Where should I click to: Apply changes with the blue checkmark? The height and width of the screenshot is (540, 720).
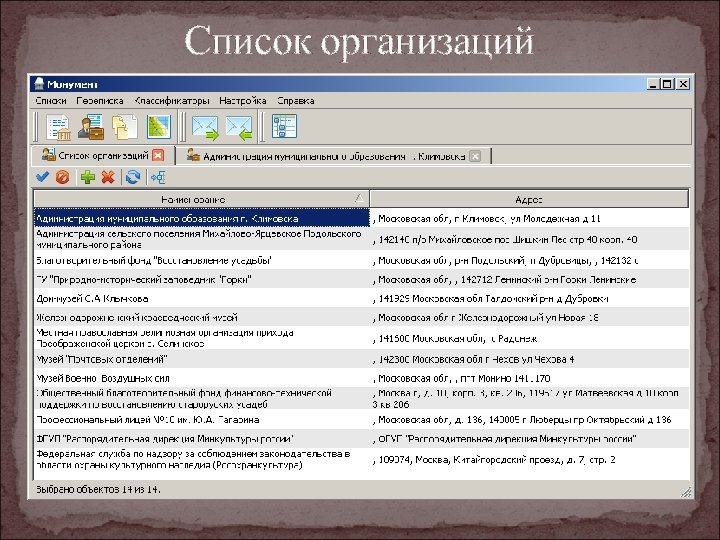(42, 177)
